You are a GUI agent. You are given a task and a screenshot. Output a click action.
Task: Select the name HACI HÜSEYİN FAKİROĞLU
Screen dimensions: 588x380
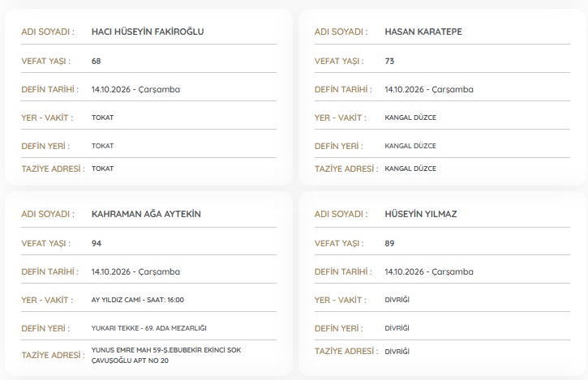148,32
